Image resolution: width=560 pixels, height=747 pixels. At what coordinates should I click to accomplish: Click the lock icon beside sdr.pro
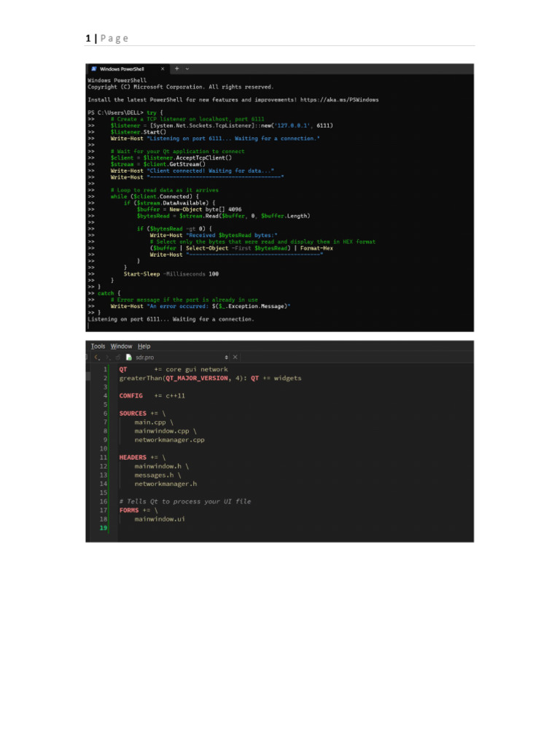pyautogui.click(x=117, y=357)
